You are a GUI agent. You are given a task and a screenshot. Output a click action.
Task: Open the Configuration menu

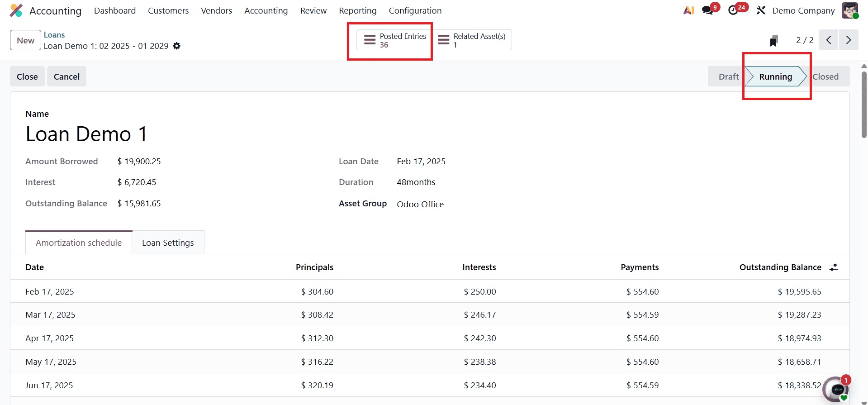point(415,10)
